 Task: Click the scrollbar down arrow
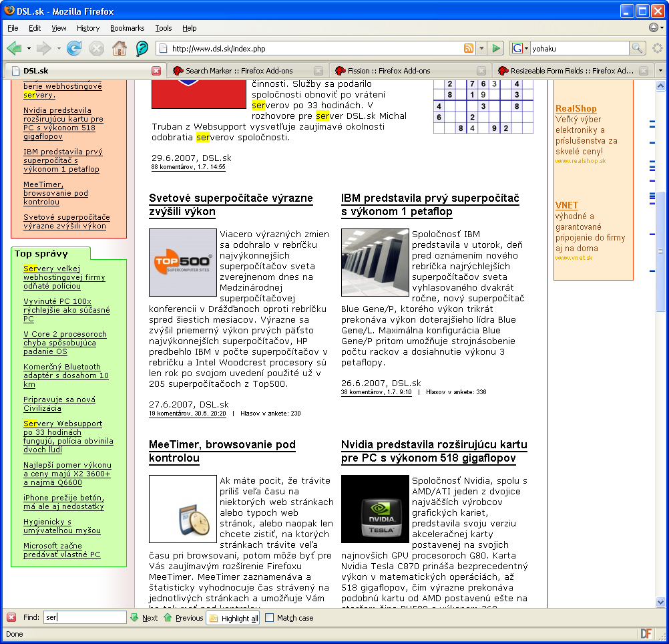(x=660, y=602)
